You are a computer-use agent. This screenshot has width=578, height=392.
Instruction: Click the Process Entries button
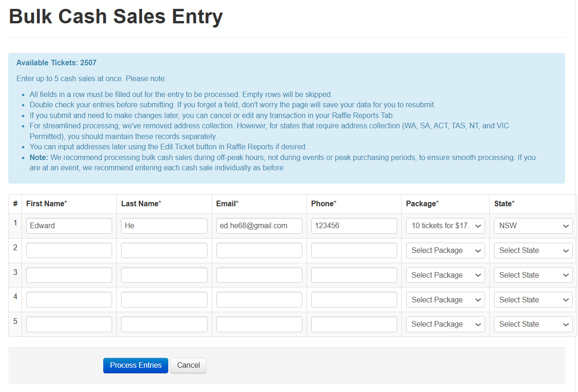tap(136, 365)
